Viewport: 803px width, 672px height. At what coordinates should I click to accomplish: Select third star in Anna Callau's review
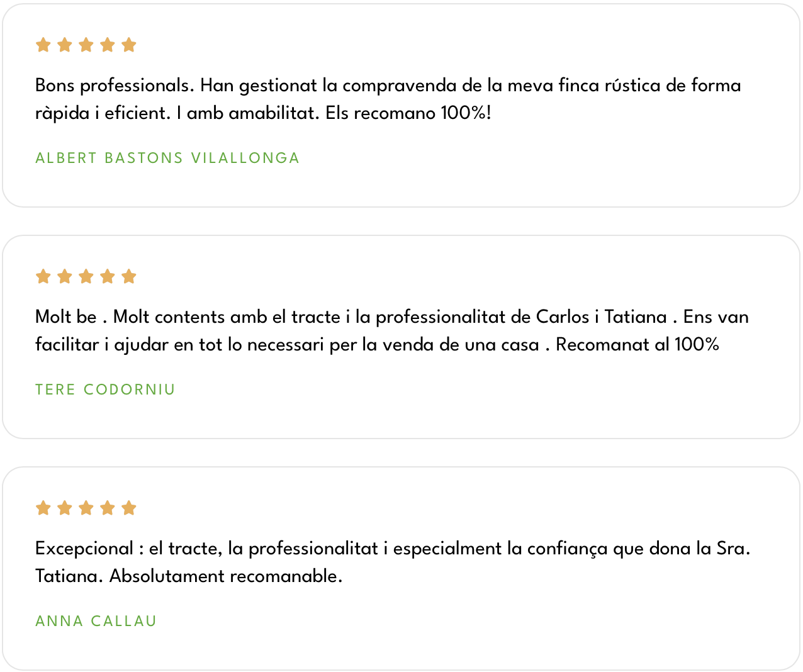tap(86, 508)
